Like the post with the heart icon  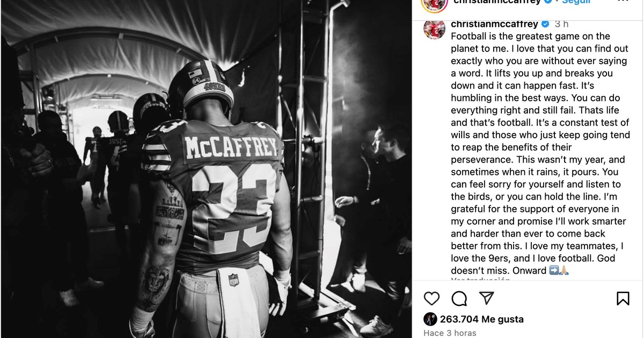tap(431, 298)
